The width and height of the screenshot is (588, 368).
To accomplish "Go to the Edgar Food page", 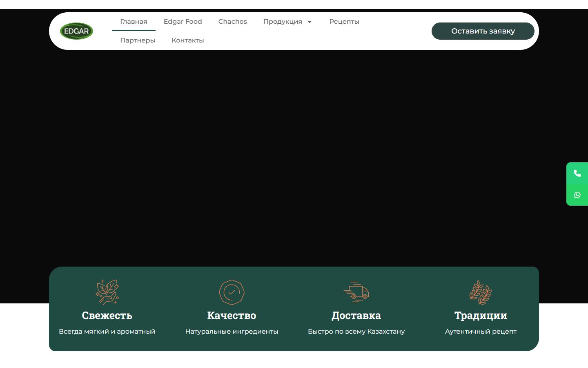I will pyautogui.click(x=183, y=22).
